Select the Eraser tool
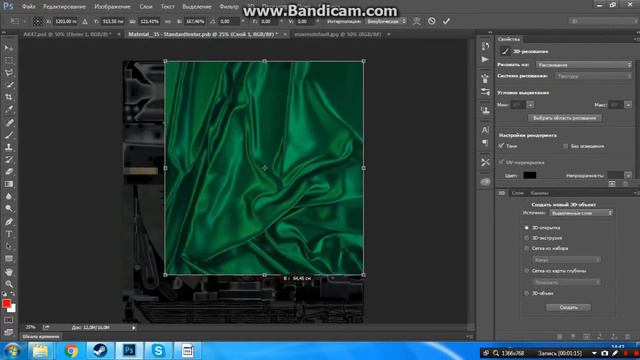The height and width of the screenshot is (360, 640). coord(9,172)
